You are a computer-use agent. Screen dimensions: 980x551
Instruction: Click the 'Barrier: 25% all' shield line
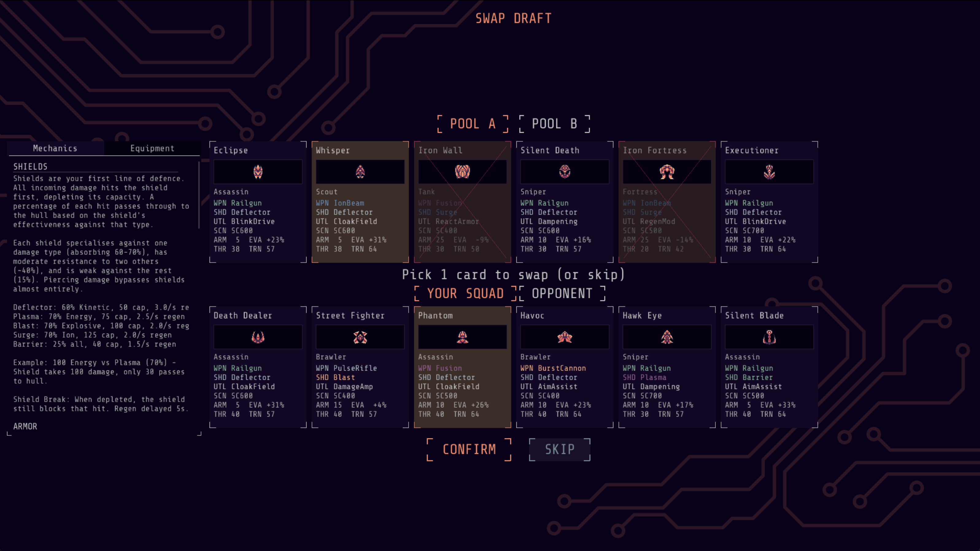point(95,344)
